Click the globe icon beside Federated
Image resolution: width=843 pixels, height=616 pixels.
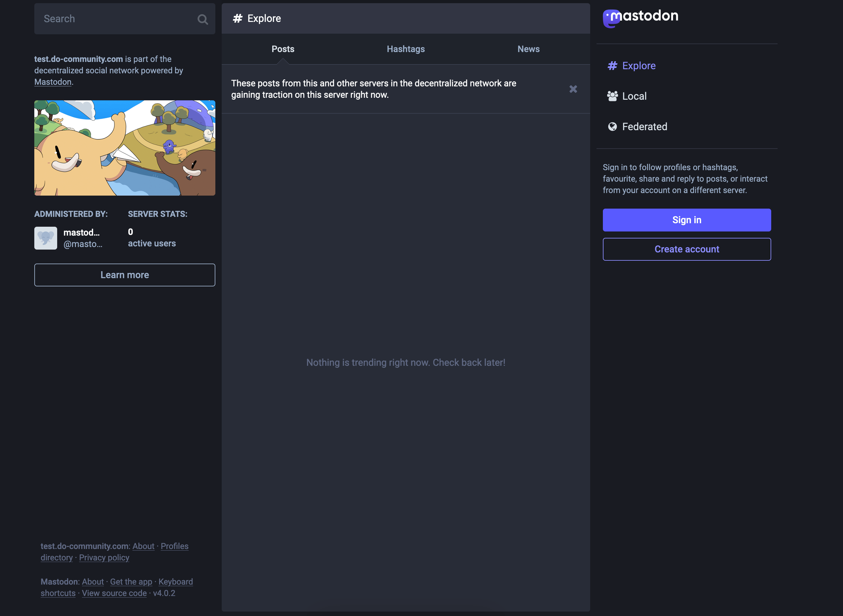tap(612, 127)
